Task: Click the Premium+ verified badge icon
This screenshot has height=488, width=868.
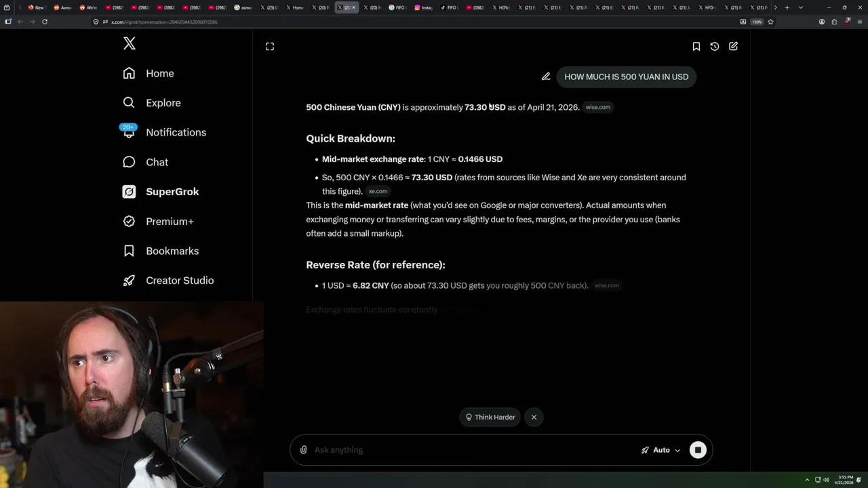Action: tap(129, 222)
